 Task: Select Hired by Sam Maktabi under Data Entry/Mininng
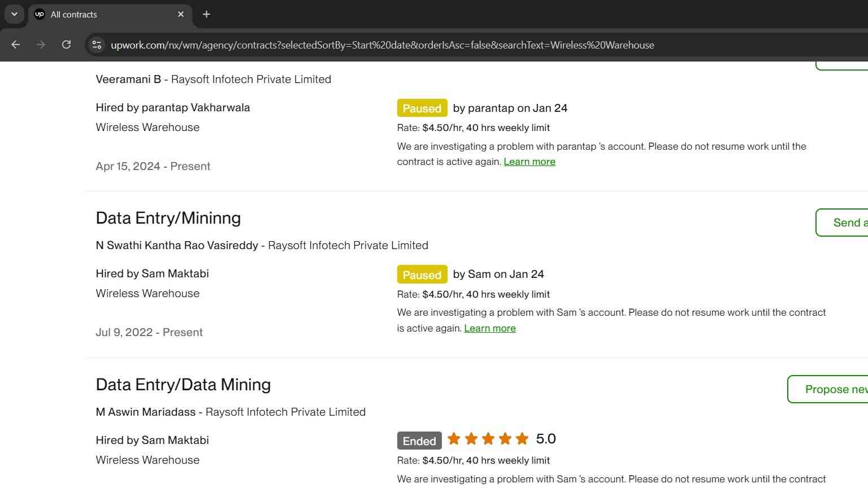[153, 273]
